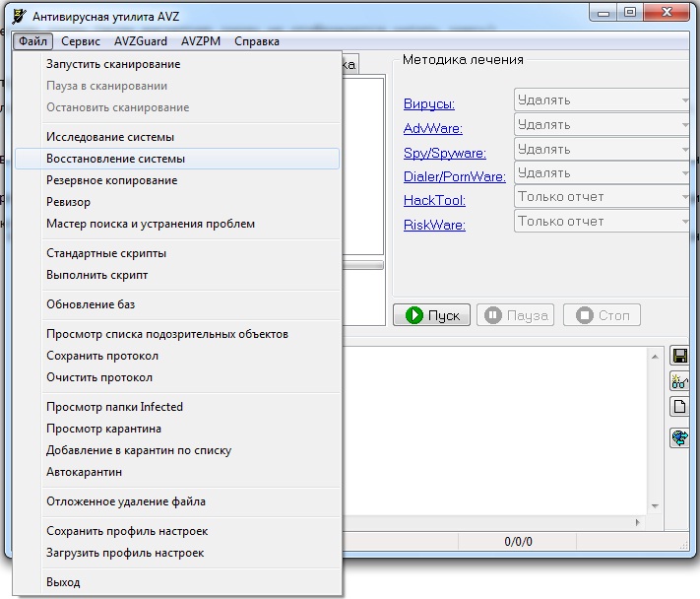Image resolution: width=700 pixels, height=599 pixels.
Task: Click the Вирусы link
Action: coord(429,104)
